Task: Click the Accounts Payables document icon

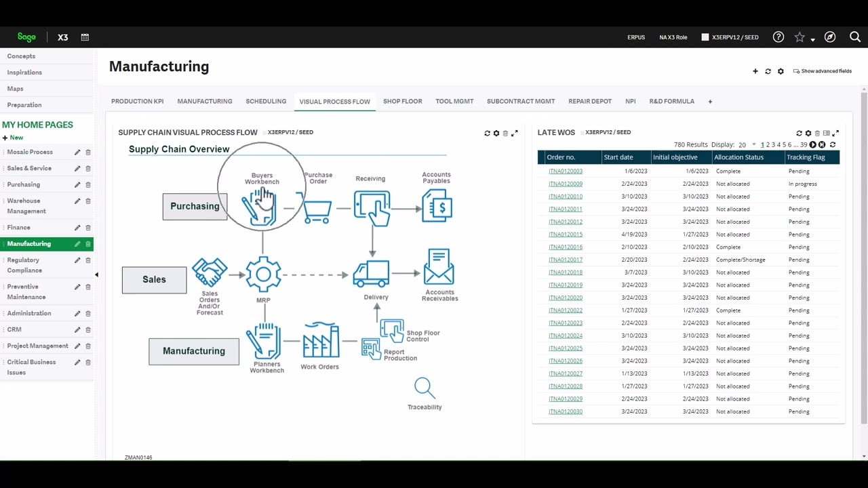Action: coord(437,205)
